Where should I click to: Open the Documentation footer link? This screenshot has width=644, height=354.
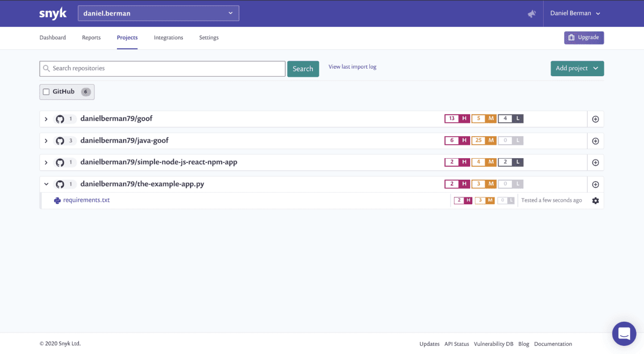pyautogui.click(x=553, y=344)
